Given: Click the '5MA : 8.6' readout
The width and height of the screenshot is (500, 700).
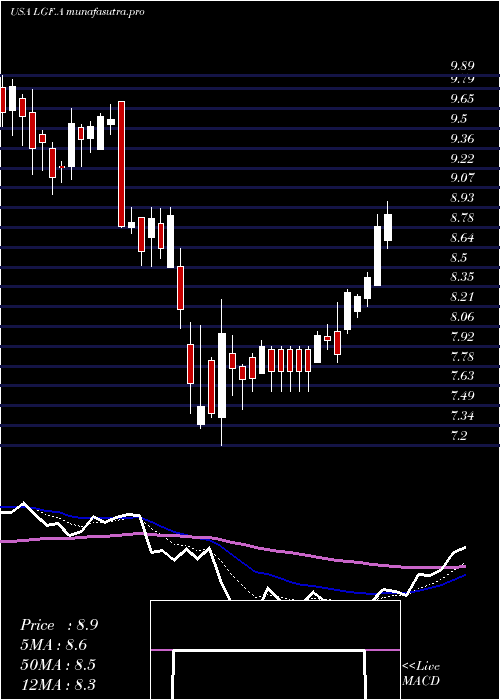Looking at the screenshot, I should pyautogui.click(x=54, y=645).
